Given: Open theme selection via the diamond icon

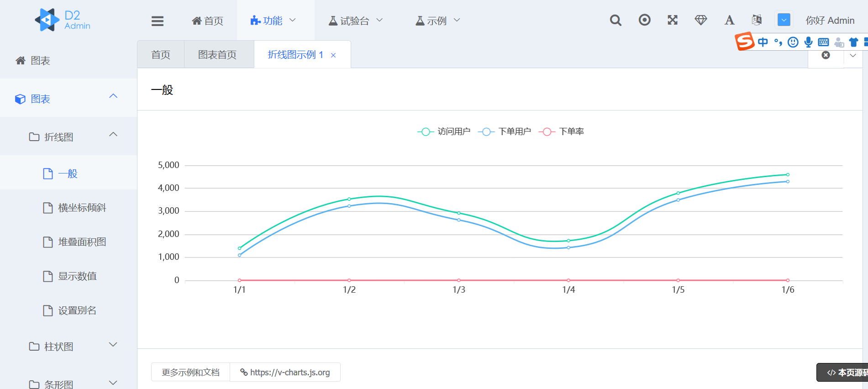Looking at the screenshot, I should click(x=701, y=20).
